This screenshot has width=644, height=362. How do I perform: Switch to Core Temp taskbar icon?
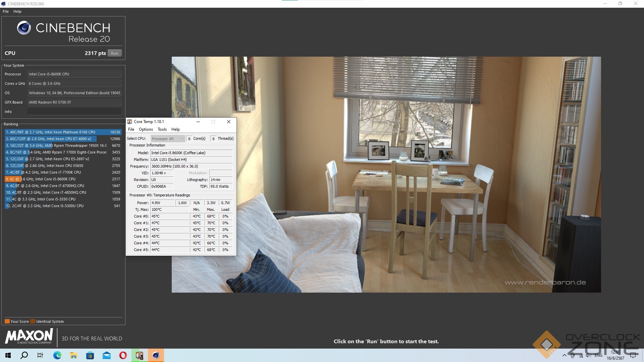tap(139, 355)
